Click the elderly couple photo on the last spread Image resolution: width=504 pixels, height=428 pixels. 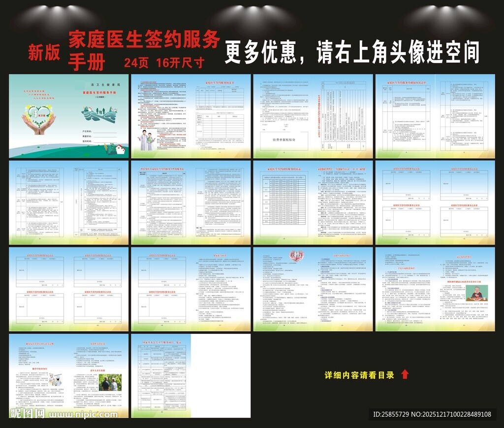110,382
